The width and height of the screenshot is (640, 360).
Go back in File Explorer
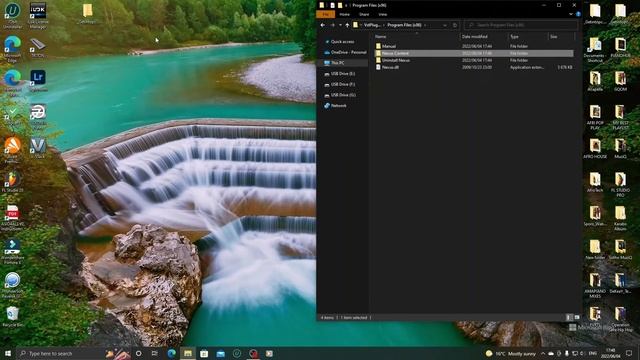point(323,25)
